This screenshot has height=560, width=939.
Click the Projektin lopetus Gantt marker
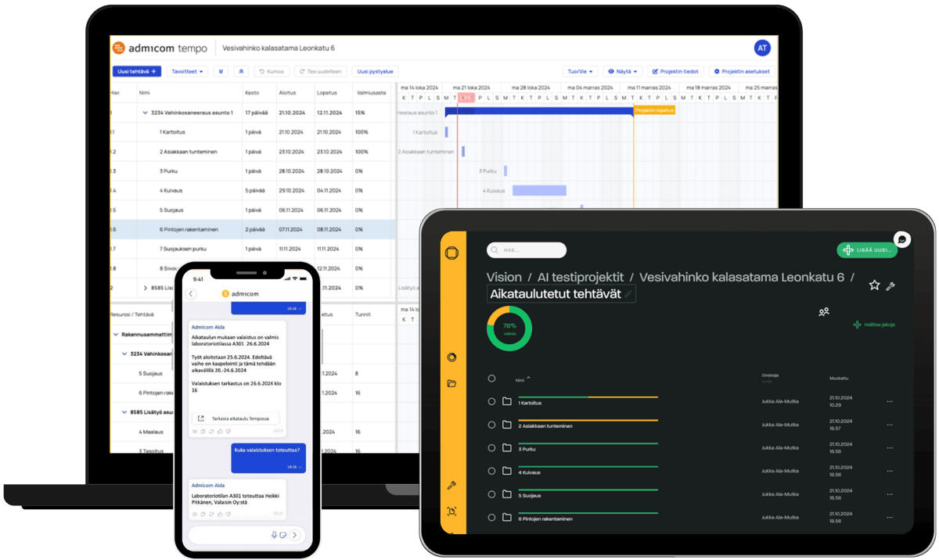tap(654, 110)
